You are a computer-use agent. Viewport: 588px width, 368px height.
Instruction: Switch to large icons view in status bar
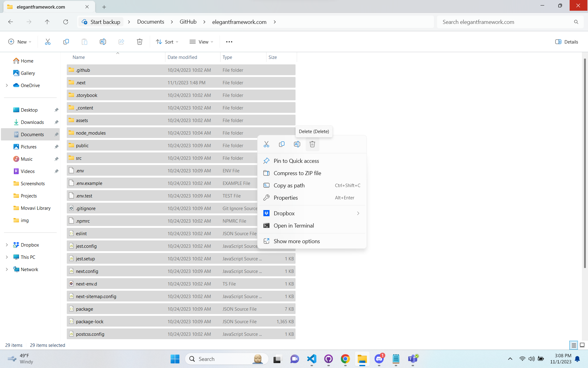582,345
